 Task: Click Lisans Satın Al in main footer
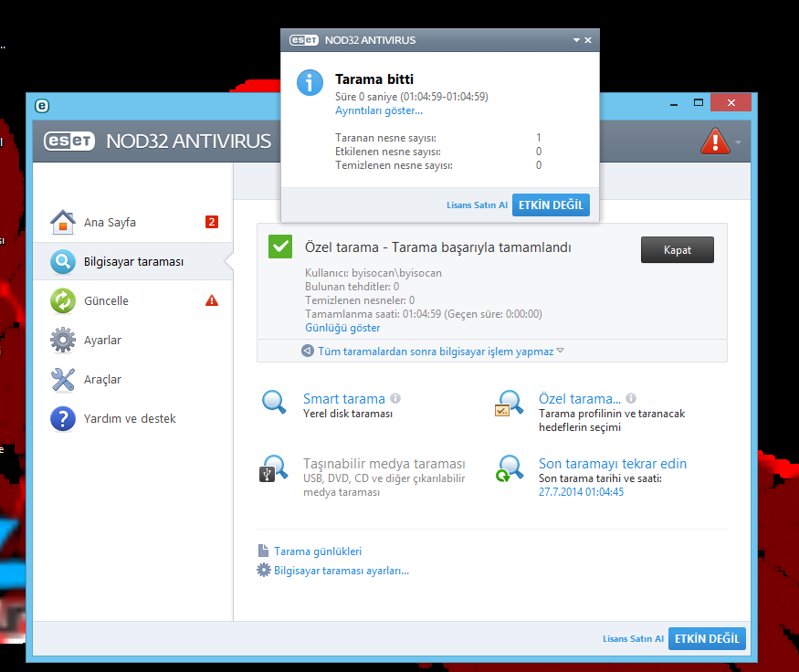pos(633,639)
